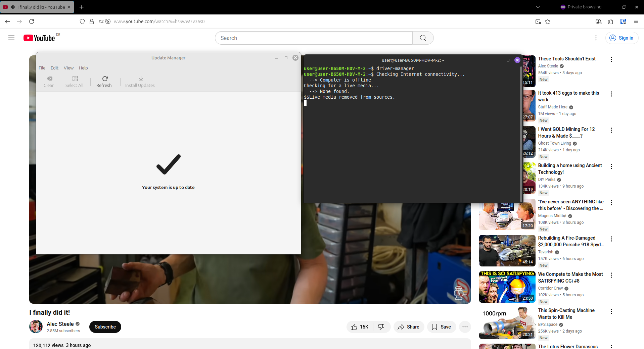This screenshot has height=349, width=644.
Task: Open 'Building a home using Ancient Technology!' title
Action: tap(570, 169)
